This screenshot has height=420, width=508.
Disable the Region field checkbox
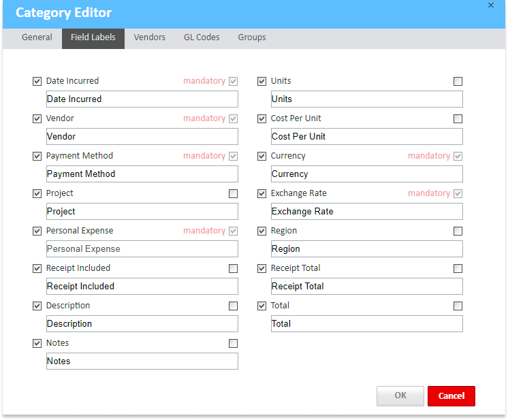[262, 231]
